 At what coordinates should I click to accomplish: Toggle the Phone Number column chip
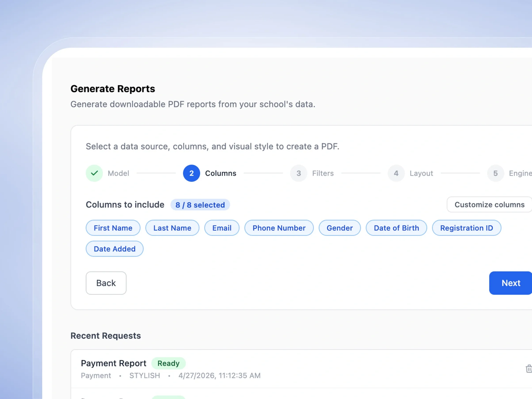coord(279,228)
